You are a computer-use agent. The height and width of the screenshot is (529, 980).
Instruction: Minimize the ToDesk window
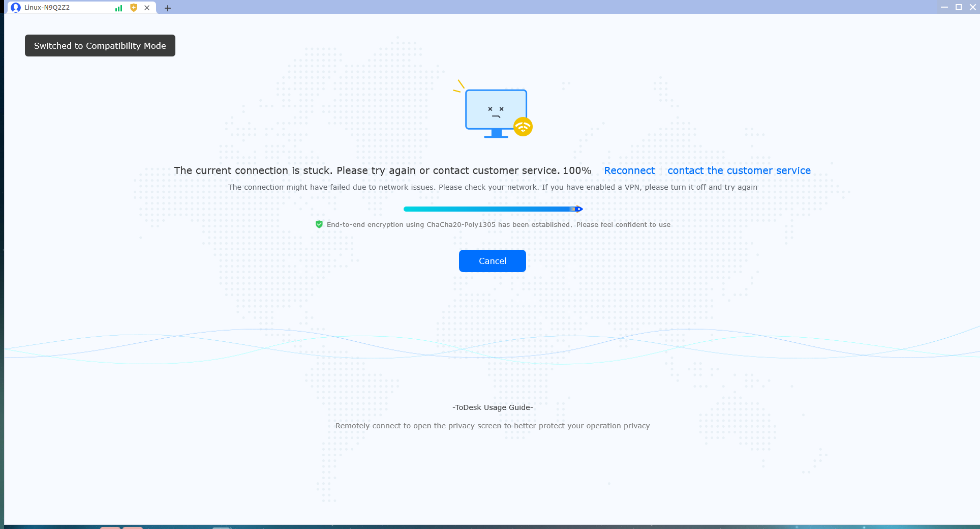944,7
